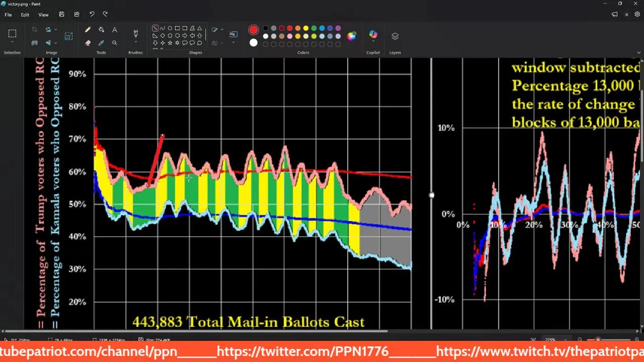The image size is (644, 362).
Task: Click the zoom slider at bottom right
Action: click(608, 340)
